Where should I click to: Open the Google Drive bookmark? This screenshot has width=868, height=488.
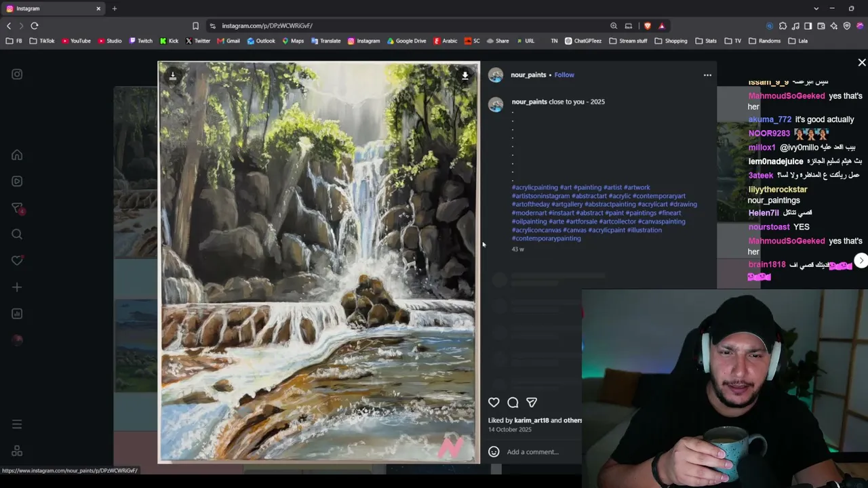407,41
